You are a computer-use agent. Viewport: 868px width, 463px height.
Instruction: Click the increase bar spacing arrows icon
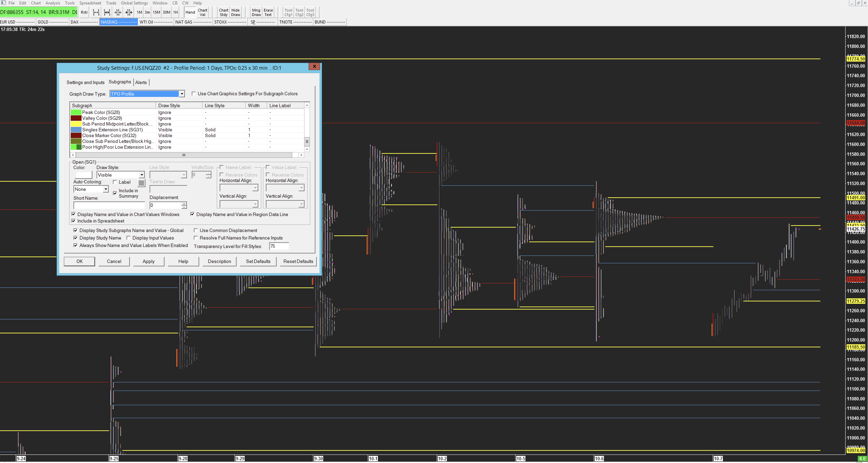(96, 12)
